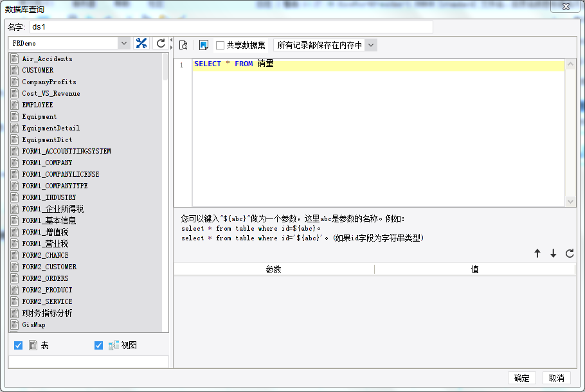This screenshot has width=585, height=392.
Task: Enable the 共享数据集 checkbox
Action: click(x=220, y=45)
